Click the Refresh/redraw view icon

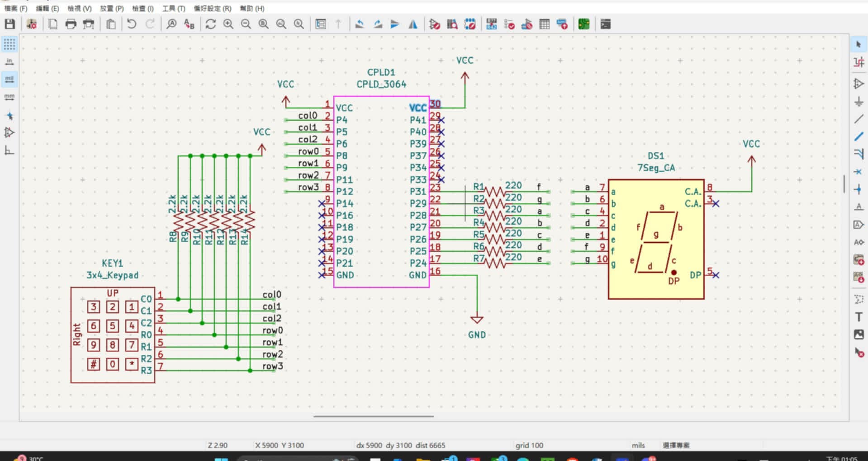pos(210,24)
